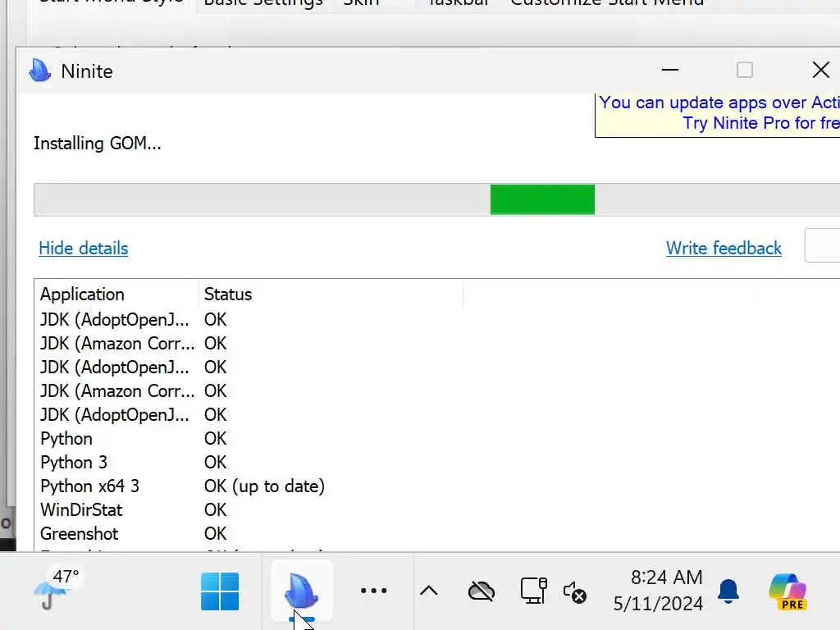Expand the hidden system tray icons chevron
Image resolution: width=840 pixels, height=630 pixels.
pyautogui.click(x=428, y=591)
